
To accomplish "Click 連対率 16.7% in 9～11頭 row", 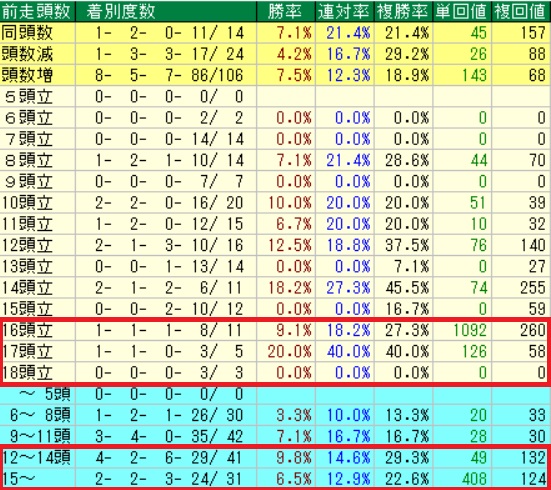I will tap(348, 436).
